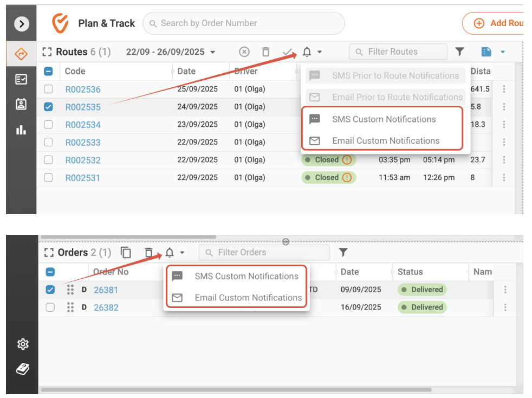Maximize the Orders panel
The image size is (532, 398).
click(49, 253)
